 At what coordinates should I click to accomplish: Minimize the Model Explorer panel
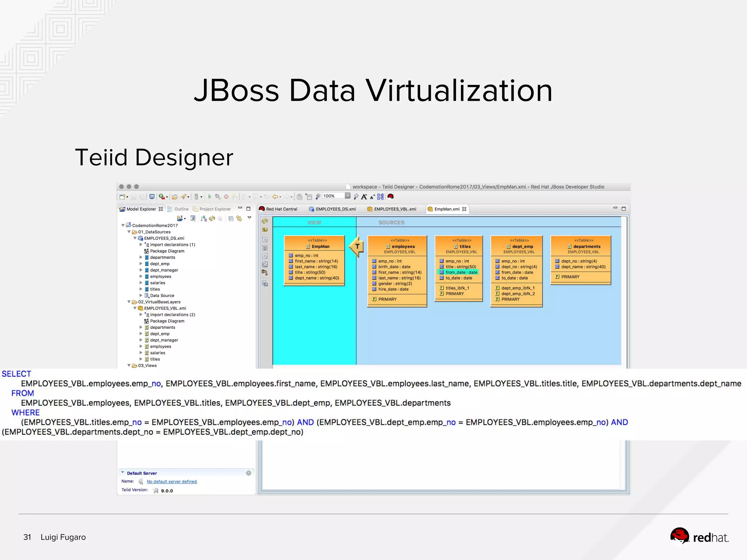point(240,208)
